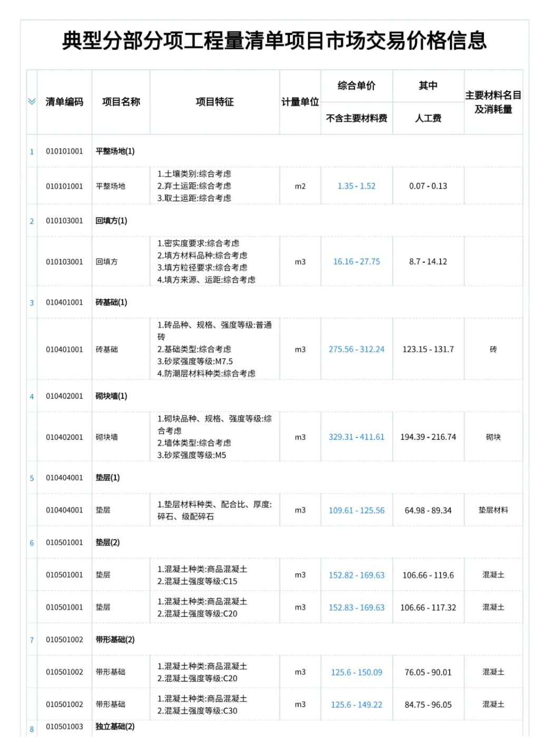Click the 329.31 - 411.61 price link
Image resolution: width=535 pixels, height=756 pixels.
coord(356,437)
